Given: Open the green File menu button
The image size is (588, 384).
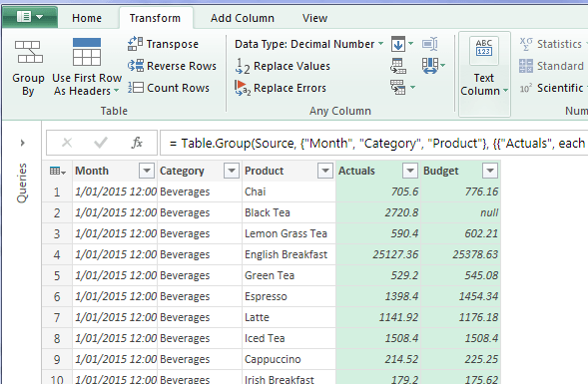Looking at the screenshot, I should pyautogui.click(x=30, y=17).
